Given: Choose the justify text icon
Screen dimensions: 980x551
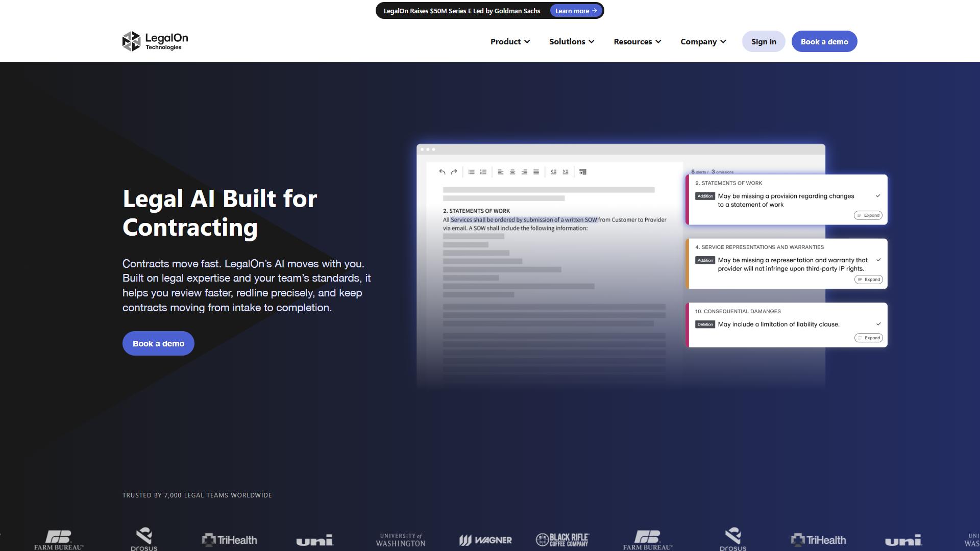Looking at the screenshot, I should 536,172.
